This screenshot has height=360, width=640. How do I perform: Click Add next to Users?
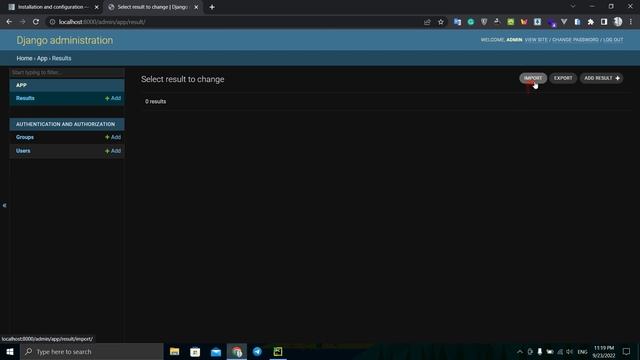pyautogui.click(x=113, y=151)
